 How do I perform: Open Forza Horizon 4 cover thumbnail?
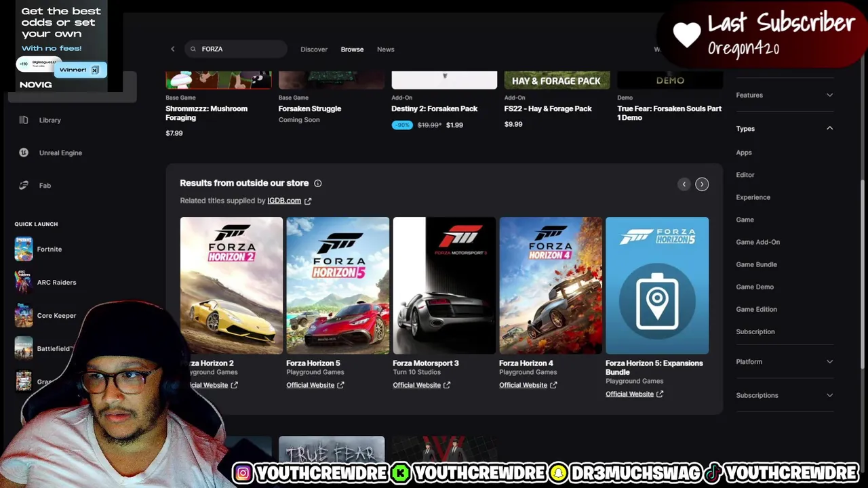pos(551,285)
